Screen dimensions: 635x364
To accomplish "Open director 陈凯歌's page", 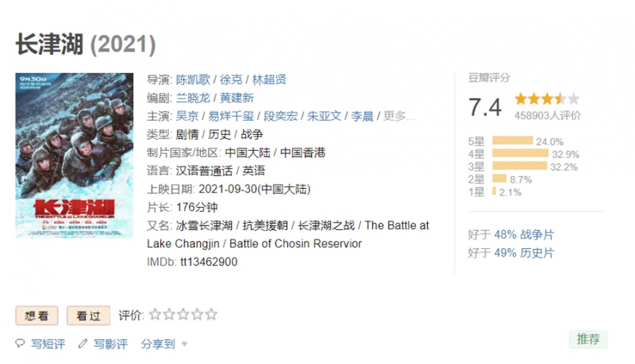I will coord(193,79).
